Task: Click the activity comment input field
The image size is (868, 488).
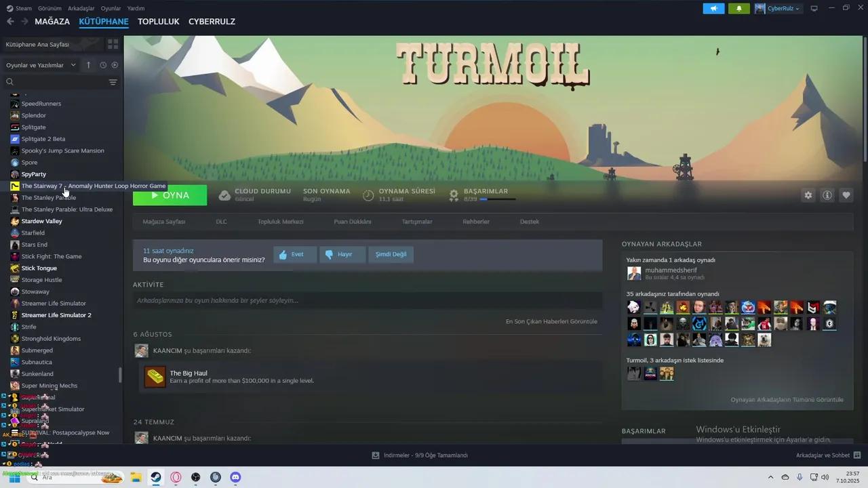Action: [x=368, y=300]
